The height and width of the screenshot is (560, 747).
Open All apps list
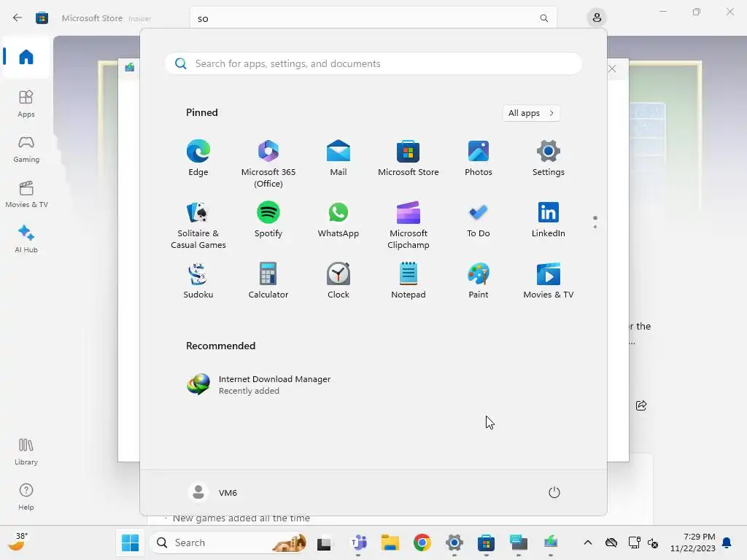point(531,113)
